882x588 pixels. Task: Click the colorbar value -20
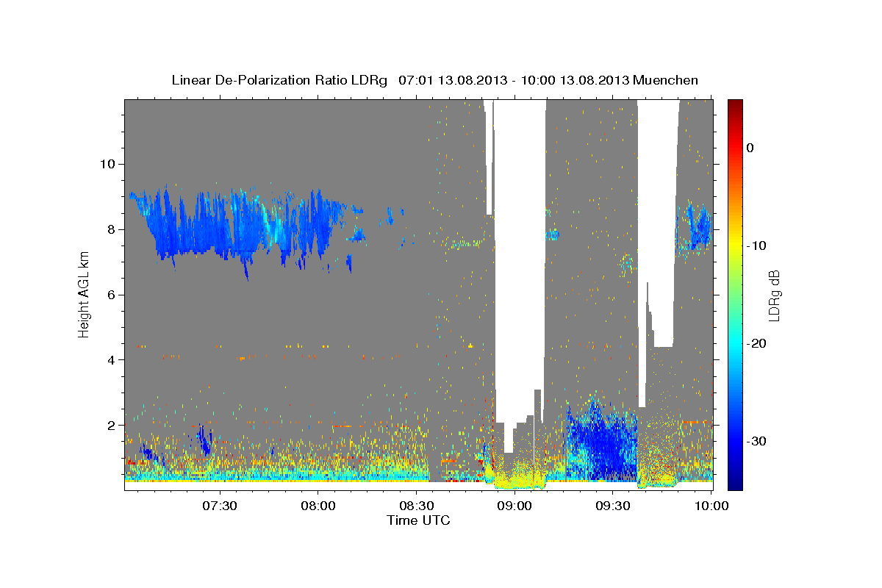757,343
